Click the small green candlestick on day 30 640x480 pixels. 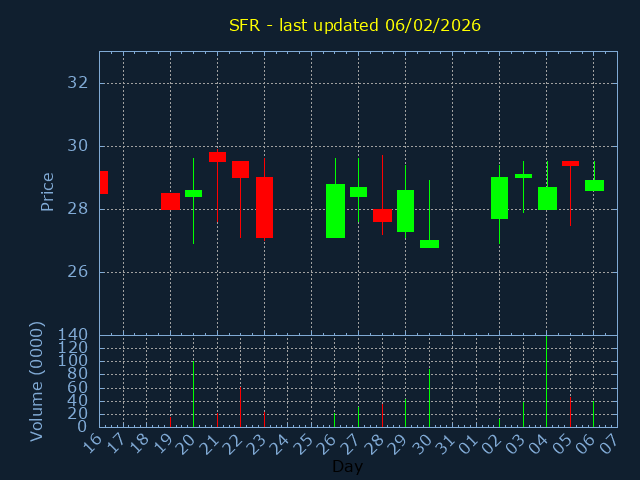tap(429, 244)
